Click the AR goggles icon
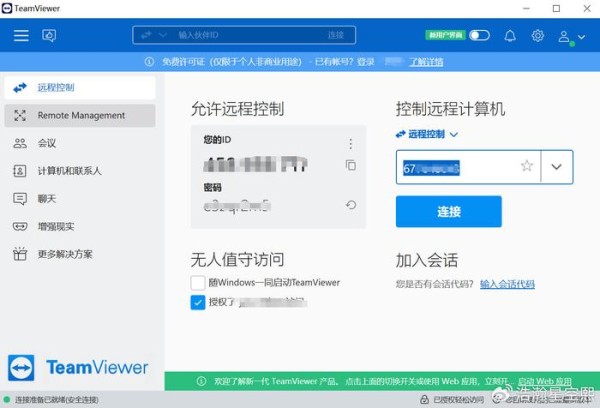The image size is (600, 408). click(x=20, y=227)
